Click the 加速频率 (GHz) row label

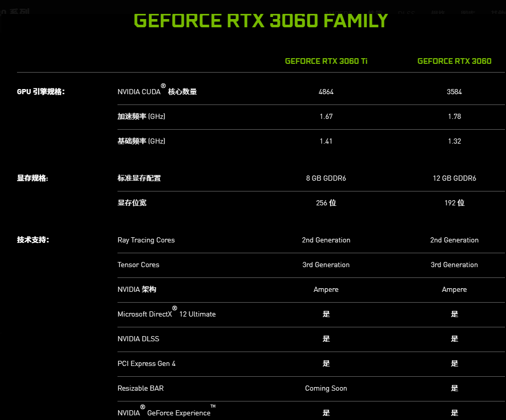click(x=141, y=116)
